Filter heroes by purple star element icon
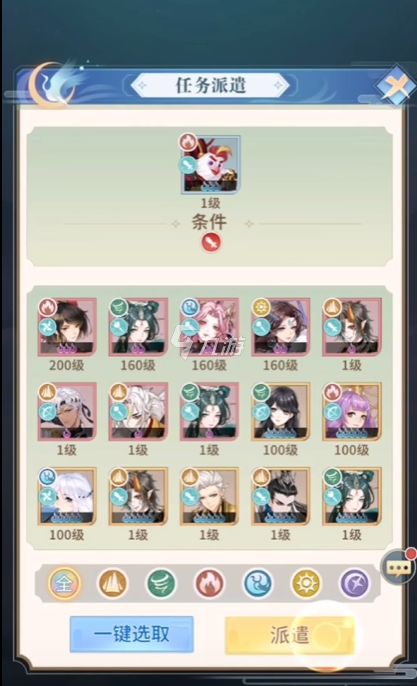The height and width of the screenshot is (686, 417). point(355,583)
